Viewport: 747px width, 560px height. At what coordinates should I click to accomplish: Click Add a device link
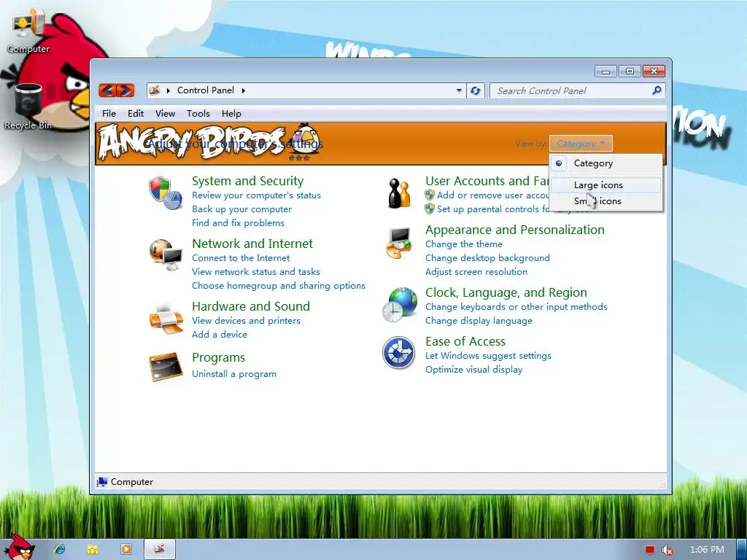[x=220, y=334]
